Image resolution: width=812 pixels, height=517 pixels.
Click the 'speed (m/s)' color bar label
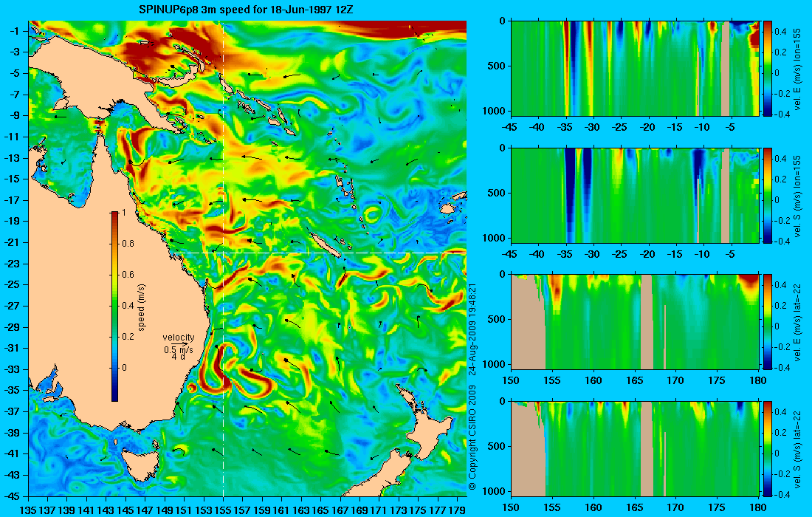click(x=142, y=307)
